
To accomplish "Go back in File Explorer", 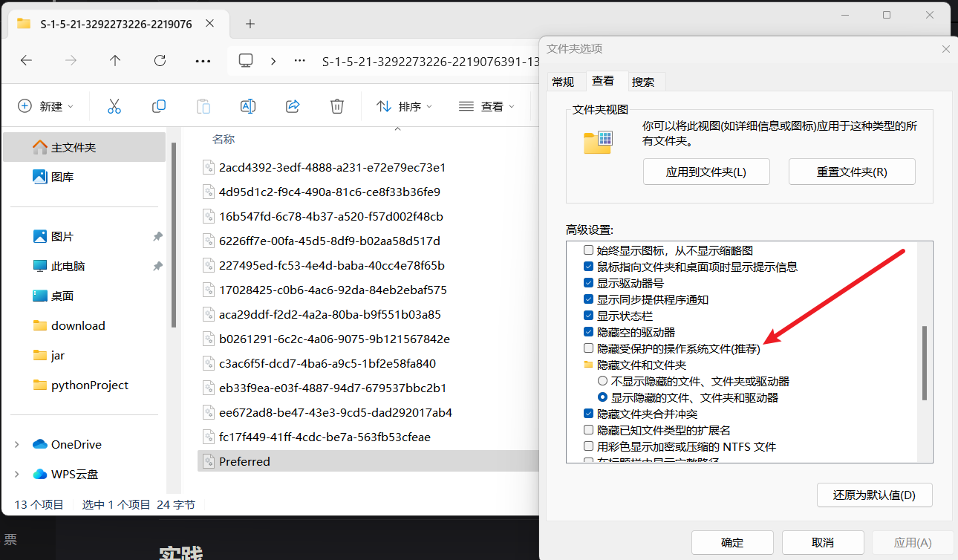I will coord(27,61).
